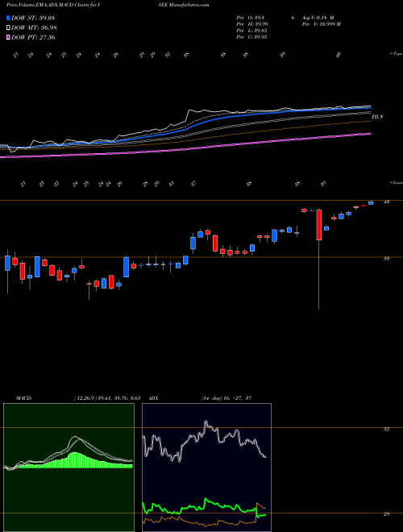Click inside the green MACD histogram panel

click(69, 468)
